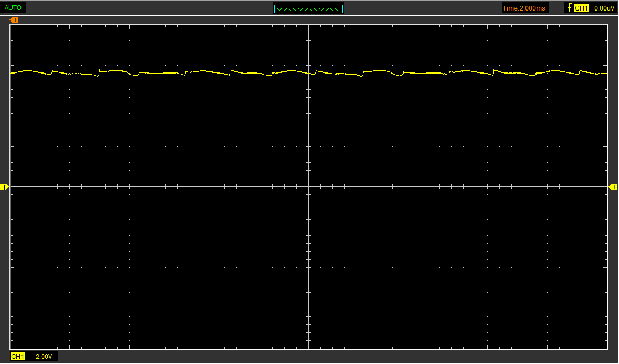Open the 2.00V vertical scale setting
Screen dimensions: 619x364
pyautogui.click(x=44, y=357)
